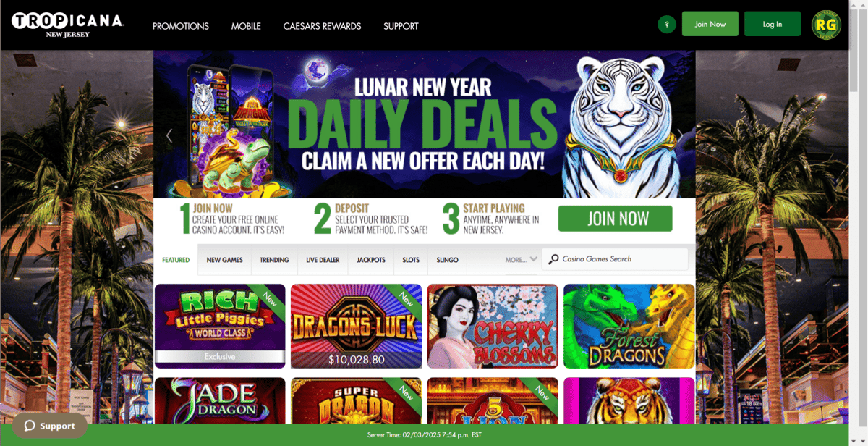Go to previous banner slide arrow
The width and height of the screenshot is (868, 446).
click(169, 135)
